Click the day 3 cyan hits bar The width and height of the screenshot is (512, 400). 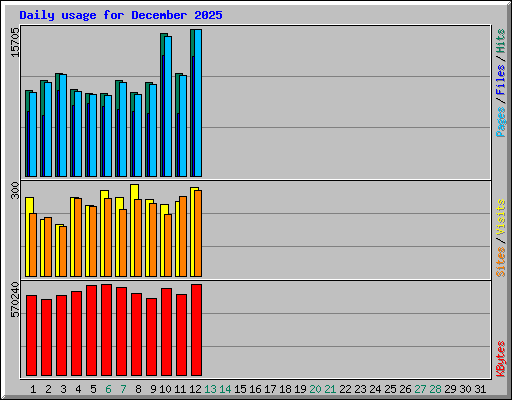tap(63, 125)
